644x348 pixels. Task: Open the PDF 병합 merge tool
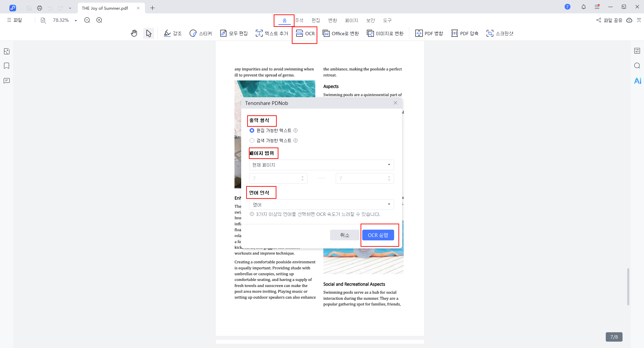click(x=429, y=33)
